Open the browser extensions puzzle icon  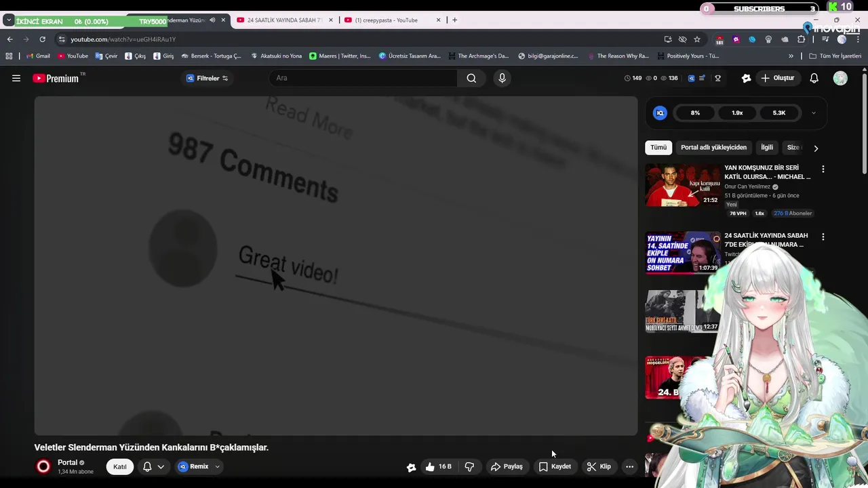801,39
